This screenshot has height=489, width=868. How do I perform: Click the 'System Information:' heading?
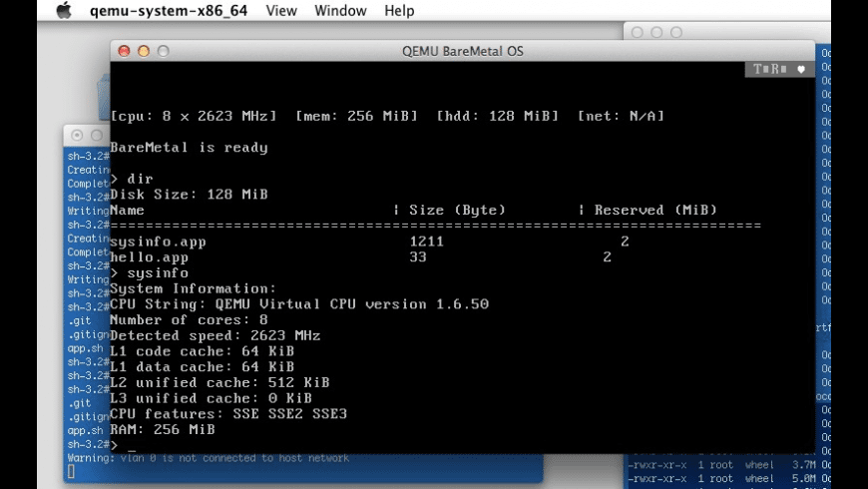click(194, 288)
